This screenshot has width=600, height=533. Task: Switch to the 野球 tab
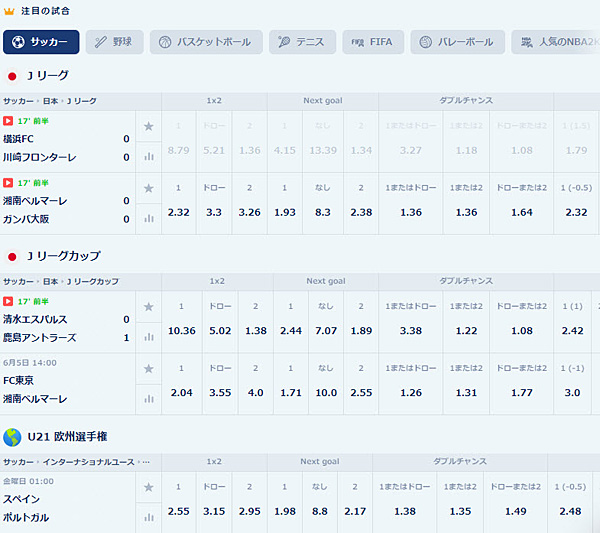(115, 42)
